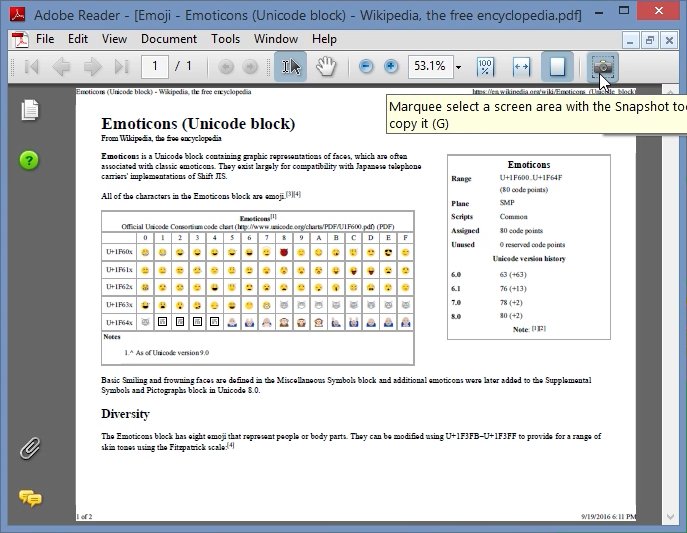Click version 8.0 value 80 (+2)

click(x=511, y=316)
